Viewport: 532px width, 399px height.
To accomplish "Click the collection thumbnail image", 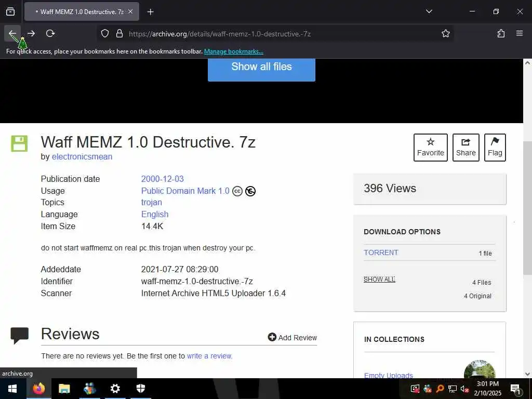I will (x=479, y=369).
